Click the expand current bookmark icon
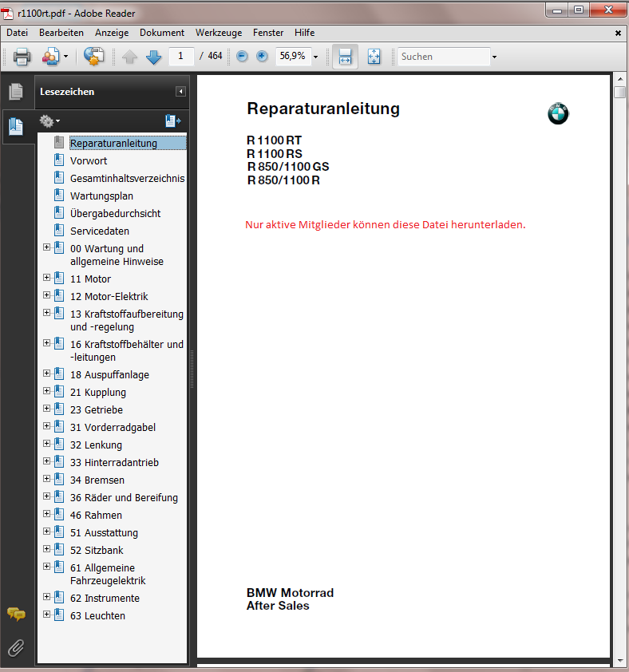Viewport: 629px width, 672px height. (x=173, y=121)
